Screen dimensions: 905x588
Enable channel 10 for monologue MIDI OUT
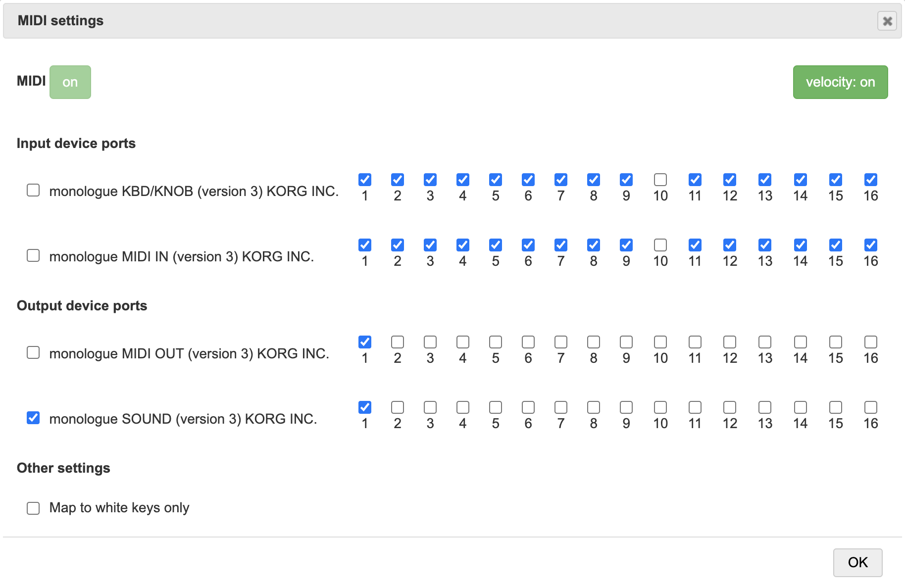click(x=660, y=342)
